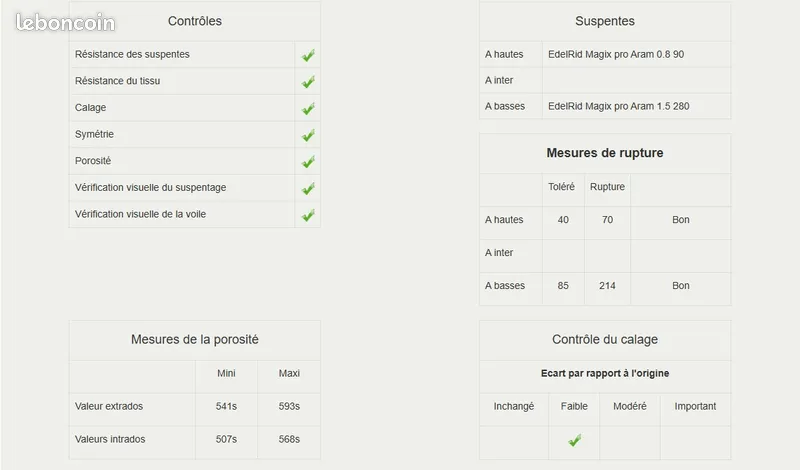Click the Vérification visuelle du suspentage checkmark

(308, 188)
